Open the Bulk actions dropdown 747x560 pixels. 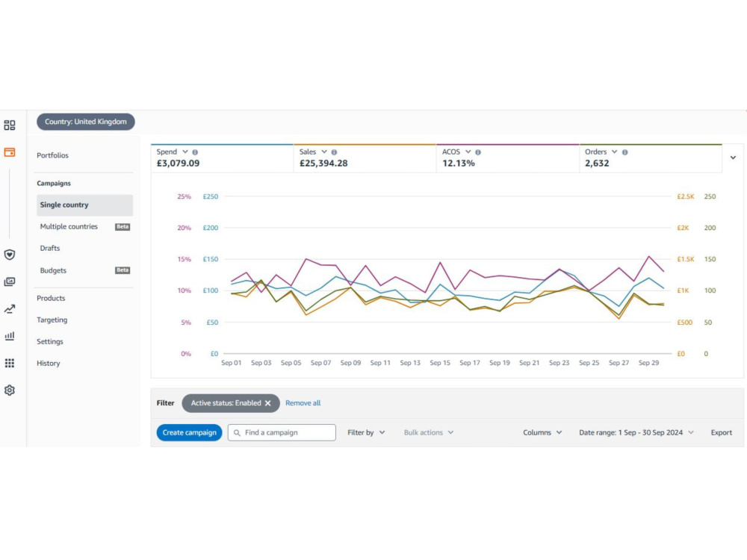[x=428, y=433]
